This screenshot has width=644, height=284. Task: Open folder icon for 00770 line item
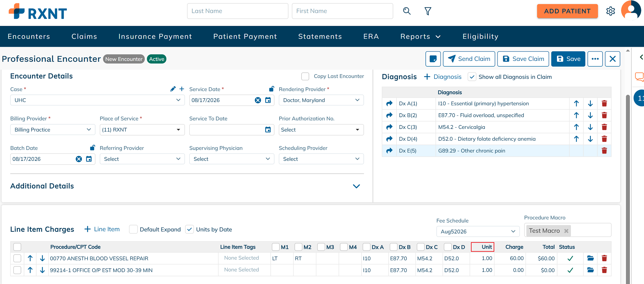pos(590,258)
